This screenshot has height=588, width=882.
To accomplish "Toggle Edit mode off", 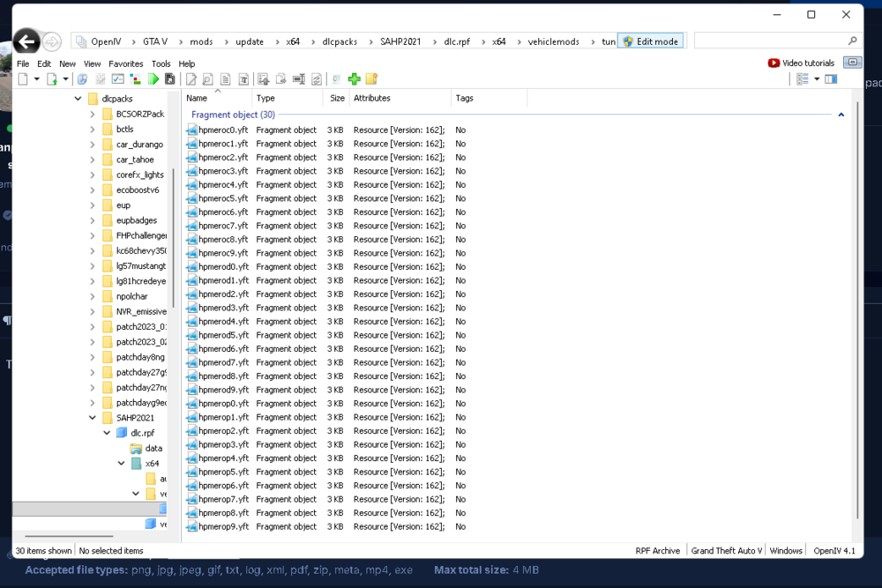I will [x=650, y=41].
